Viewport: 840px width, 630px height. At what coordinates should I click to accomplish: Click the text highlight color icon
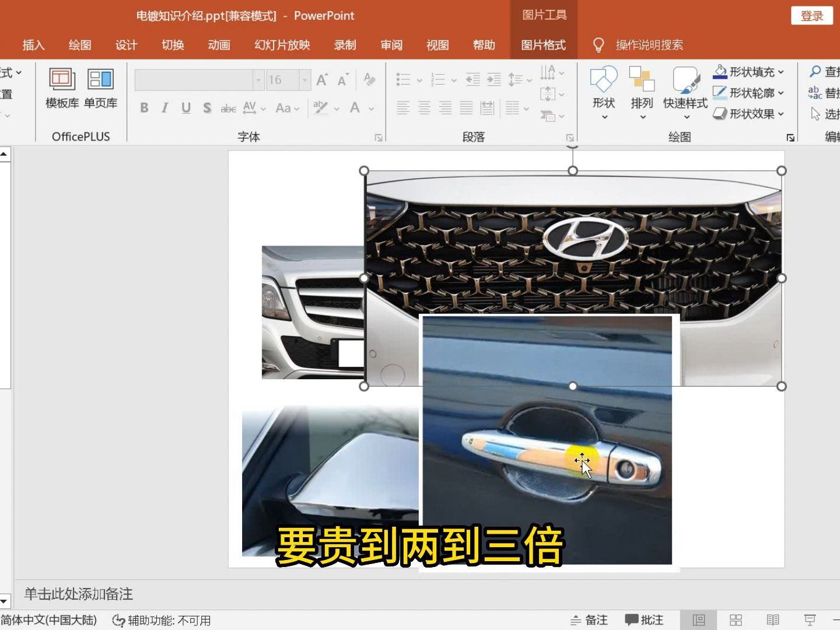pyautogui.click(x=320, y=108)
